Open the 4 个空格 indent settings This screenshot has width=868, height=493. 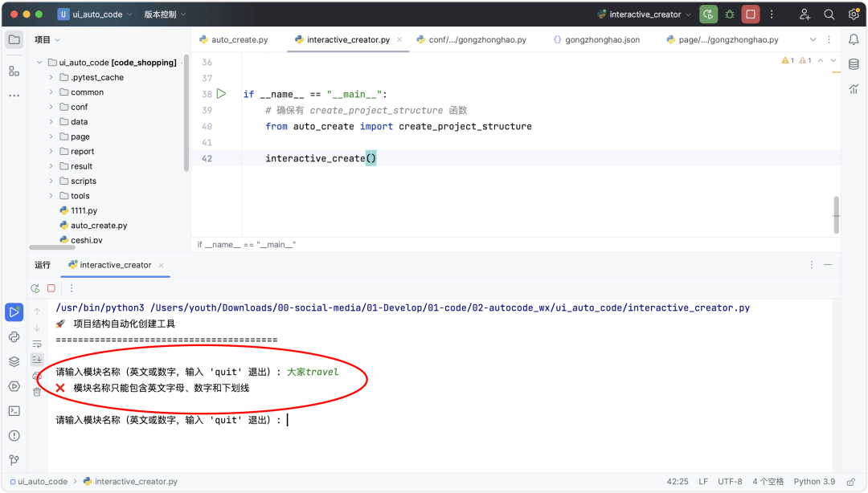tap(768, 482)
